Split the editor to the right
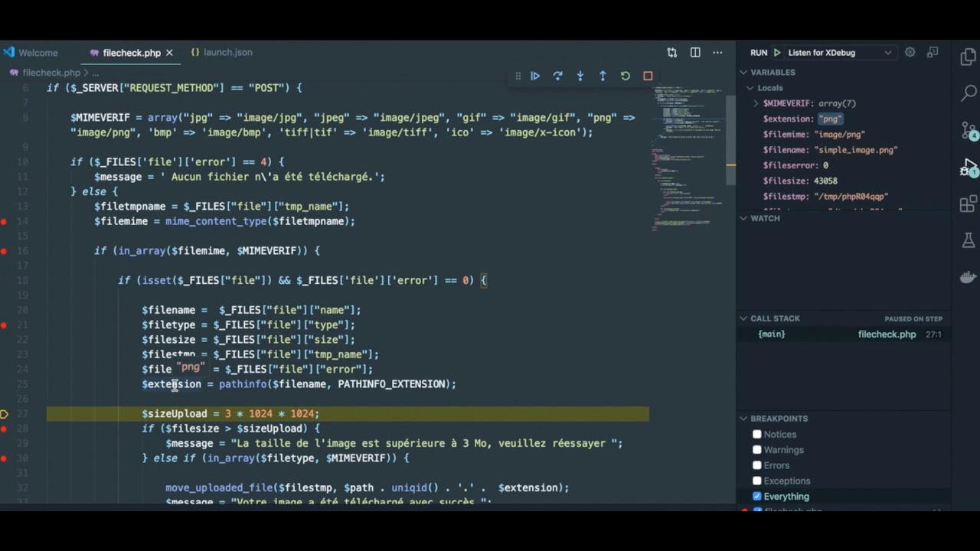Screen dimensions: 980x551 [695, 52]
